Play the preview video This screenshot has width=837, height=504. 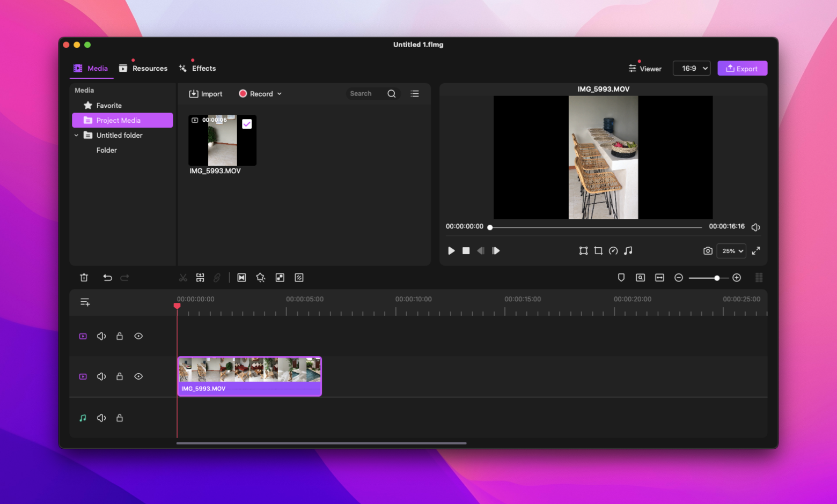point(451,251)
